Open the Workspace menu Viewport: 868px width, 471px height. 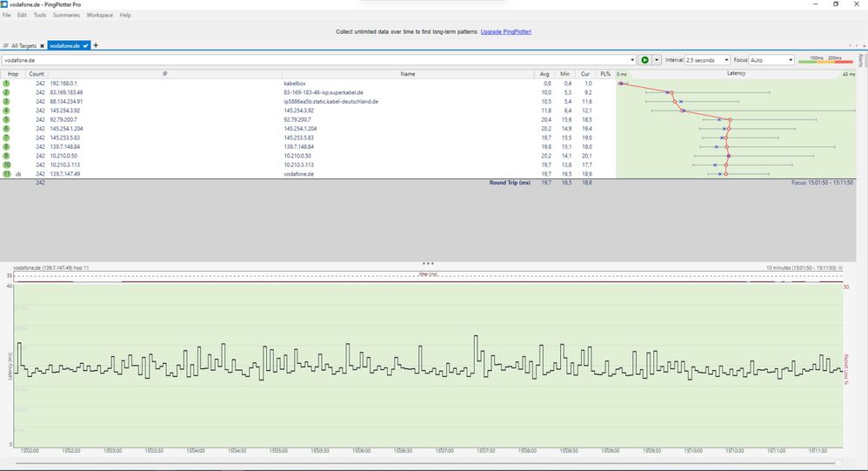(100, 15)
